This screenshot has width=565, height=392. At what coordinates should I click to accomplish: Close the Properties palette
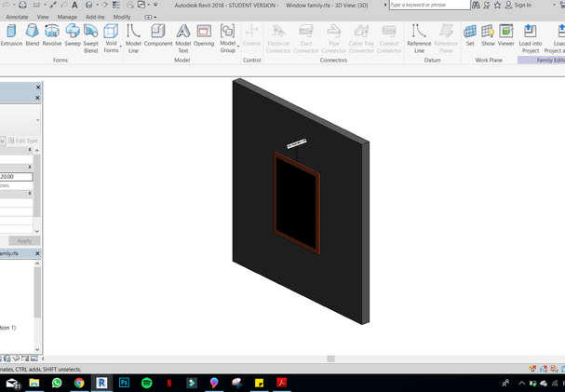[38, 98]
